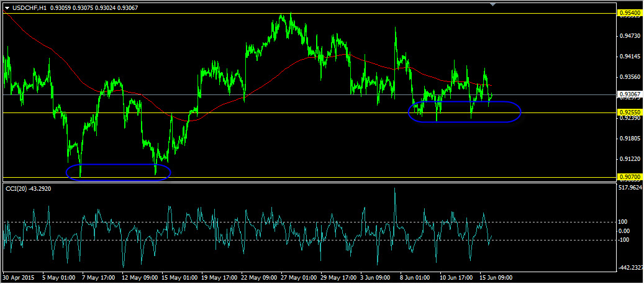
Task: Click the 7 May 17:00 time label
Action: (x=99, y=277)
